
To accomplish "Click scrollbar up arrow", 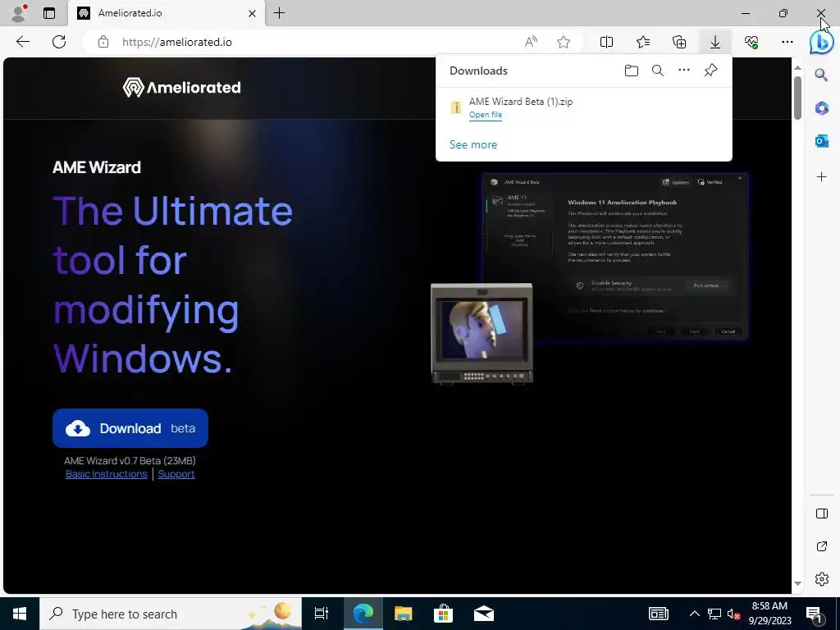I will (x=797, y=67).
